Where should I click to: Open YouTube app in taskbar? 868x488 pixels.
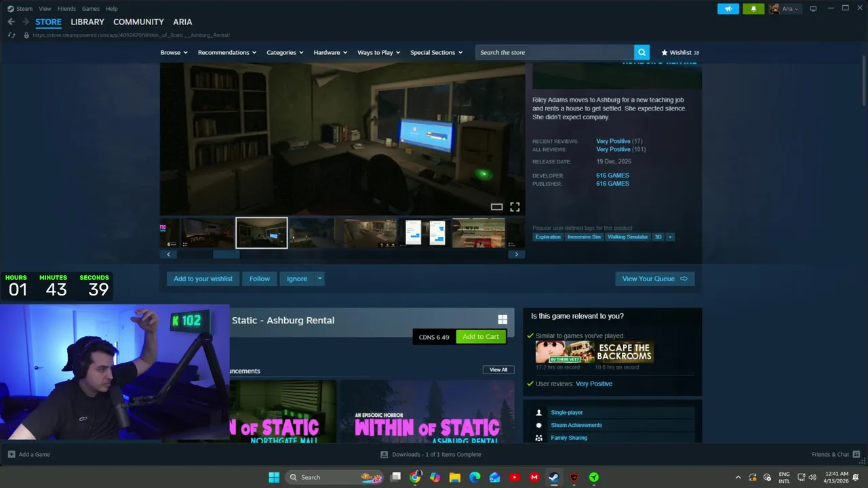click(x=514, y=477)
